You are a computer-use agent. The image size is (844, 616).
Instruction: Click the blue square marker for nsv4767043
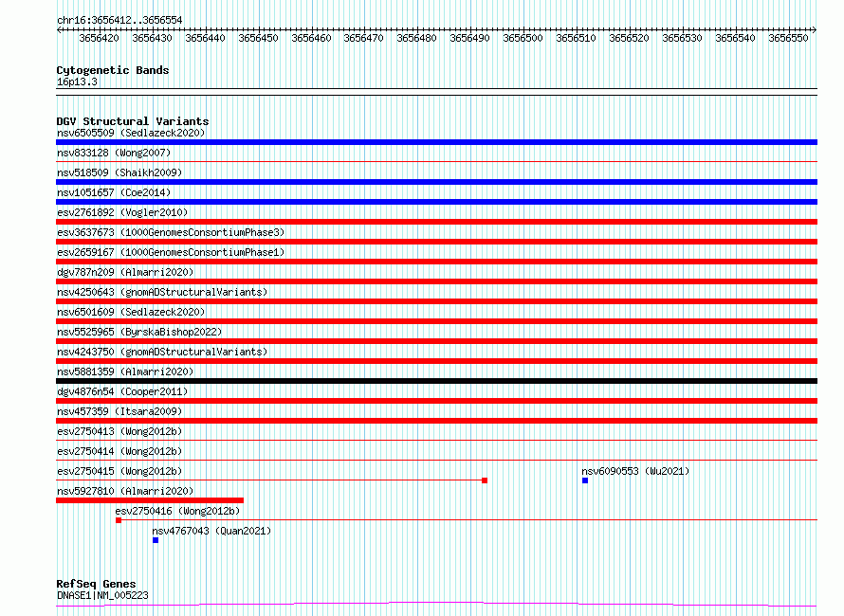point(156,540)
